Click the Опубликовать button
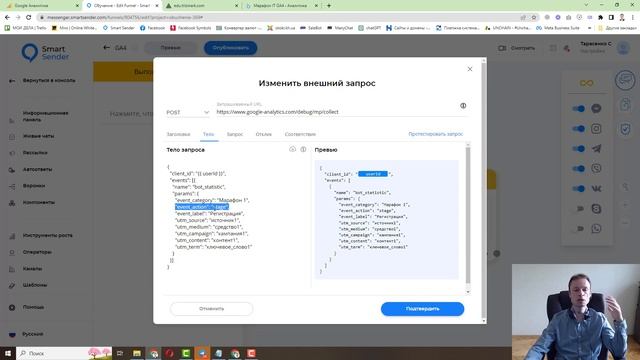This screenshot has width=640, height=360. (231, 48)
